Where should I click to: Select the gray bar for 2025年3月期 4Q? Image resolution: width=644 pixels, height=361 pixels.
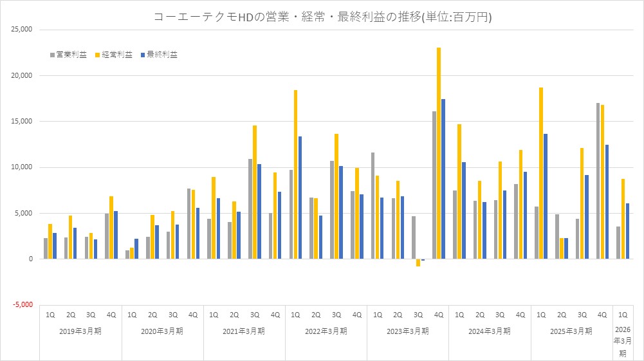tap(598, 181)
